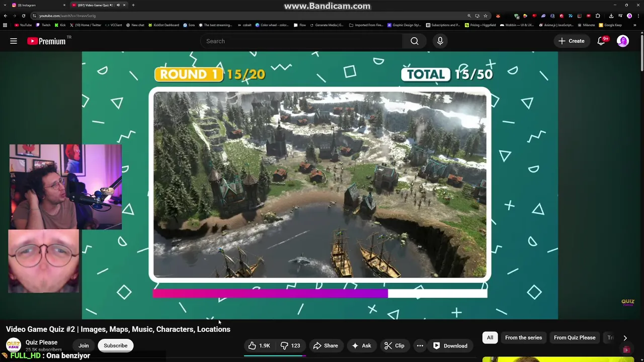Open more actions ellipsis under video
Image resolution: width=644 pixels, height=362 pixels.
(420, 345)
